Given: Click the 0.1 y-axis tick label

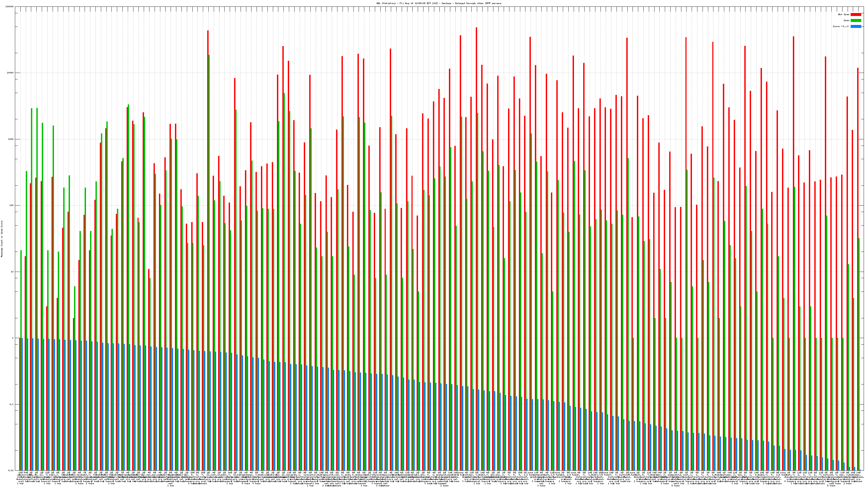Looking at the screenshot, I should (12, 404).
